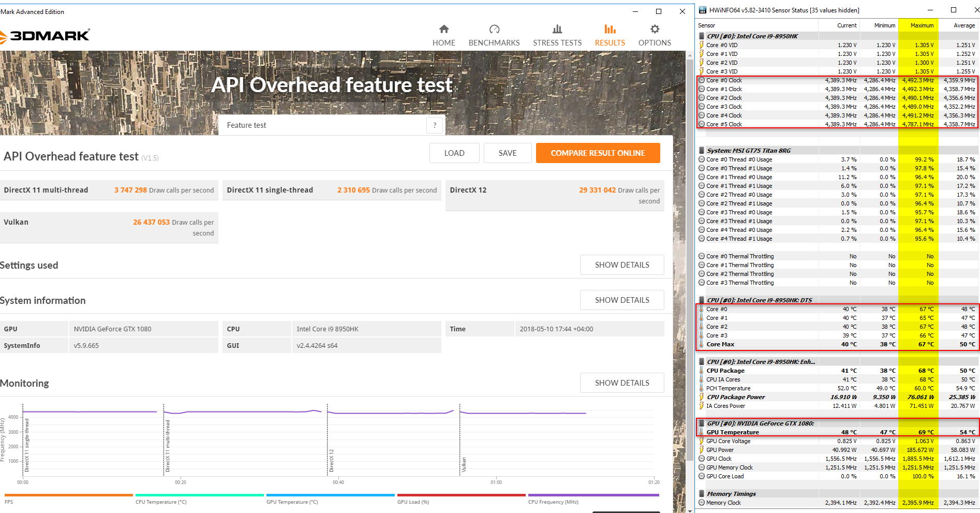Click thermometer icon of CPU Package row
This screenshot has width=980, height=513.
coord(702,371)
